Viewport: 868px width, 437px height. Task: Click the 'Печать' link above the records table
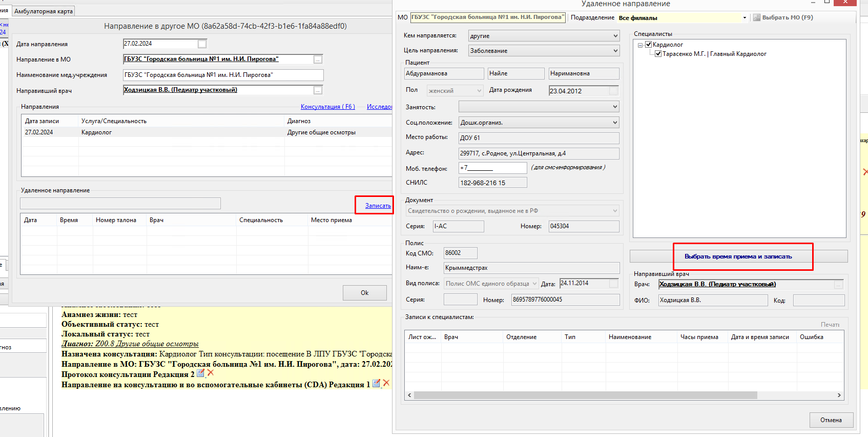830,325
